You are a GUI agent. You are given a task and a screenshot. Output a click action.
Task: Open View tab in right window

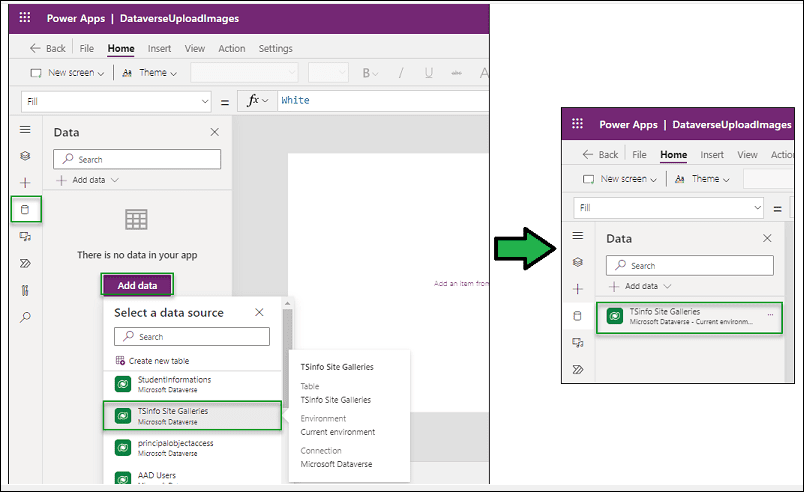coord(748,154)
